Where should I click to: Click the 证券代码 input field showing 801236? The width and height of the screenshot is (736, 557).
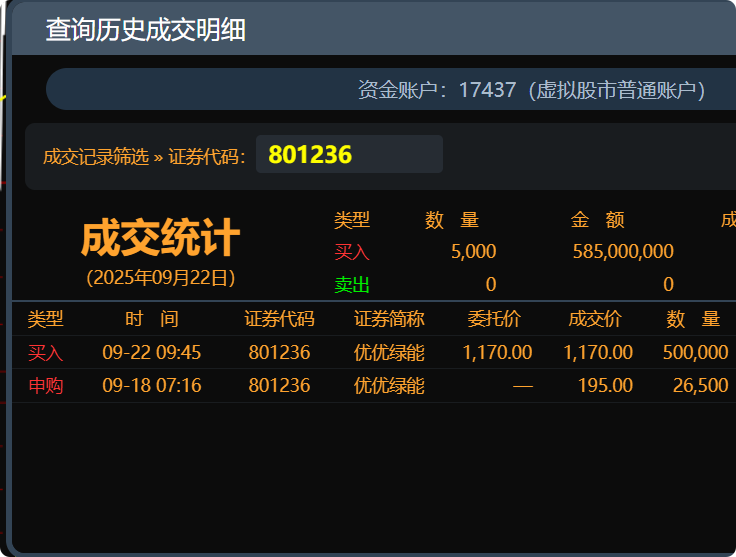(x=349, y=155)
